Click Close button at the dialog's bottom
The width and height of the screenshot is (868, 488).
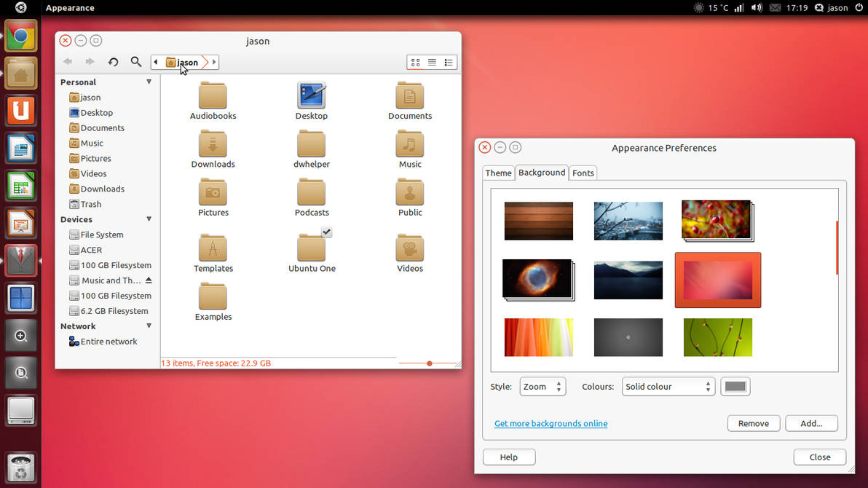[820, 457]
